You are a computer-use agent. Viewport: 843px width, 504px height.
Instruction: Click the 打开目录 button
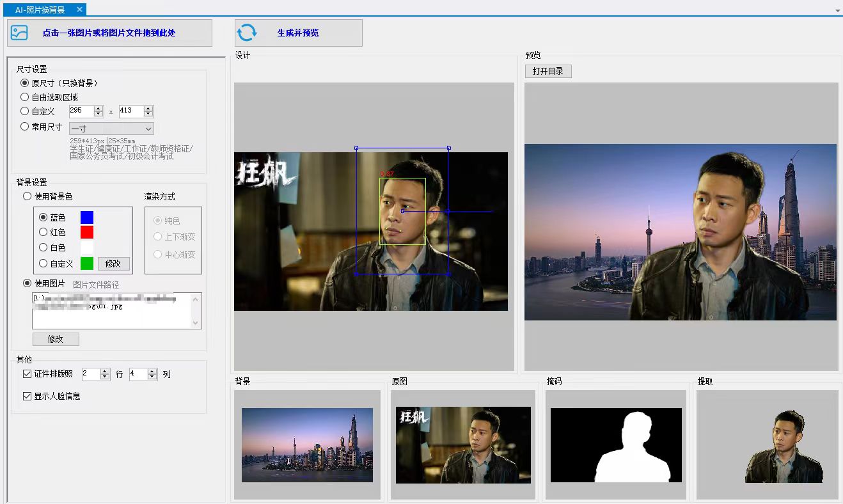coord(548,71)
